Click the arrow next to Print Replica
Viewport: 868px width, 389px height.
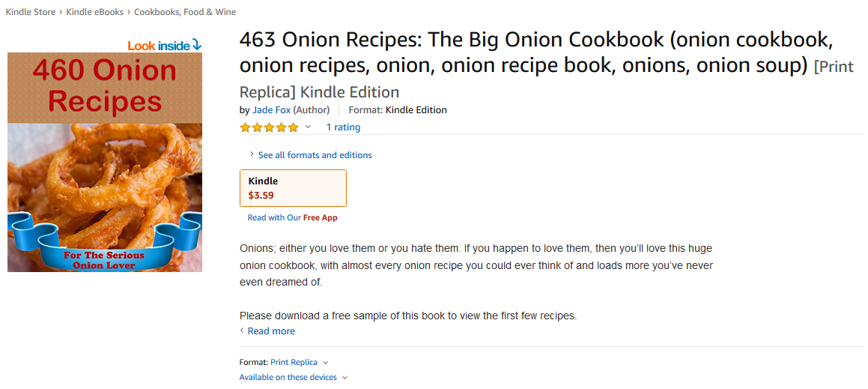[325, 363]
